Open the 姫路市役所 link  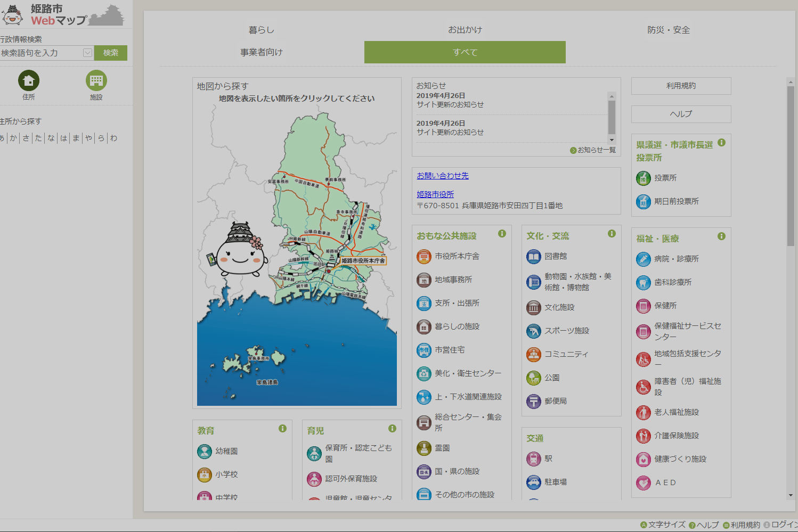click(435, 194)
